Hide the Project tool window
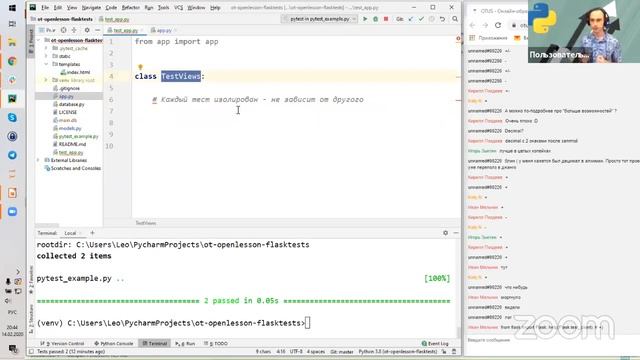This screenshot has width=640, height=360. (98, 30)
